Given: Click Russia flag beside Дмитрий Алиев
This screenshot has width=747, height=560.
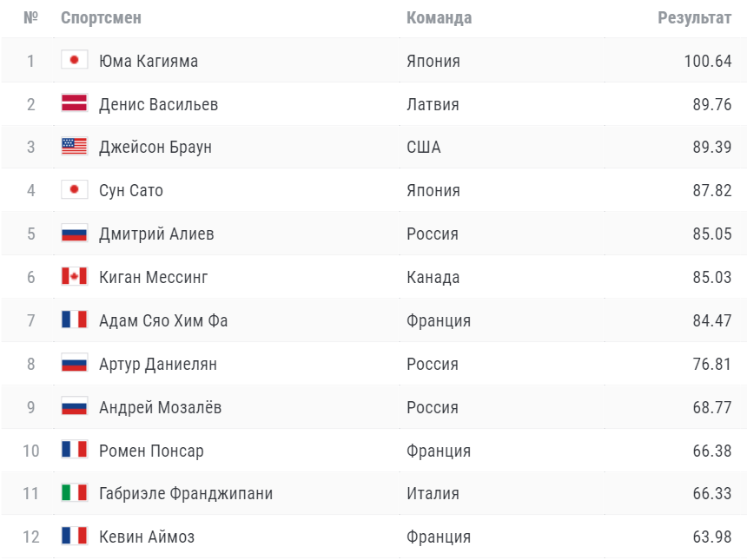Looking at the screenshot, I should point(74,234).
